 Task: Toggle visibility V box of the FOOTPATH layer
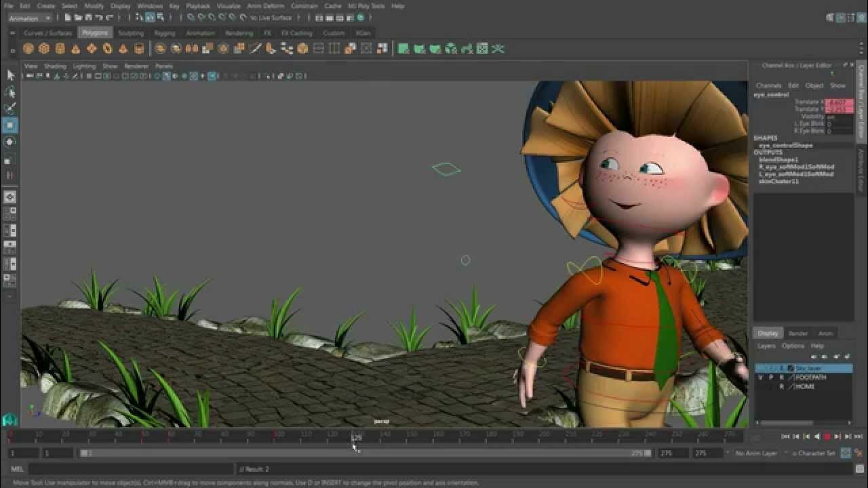761,378
